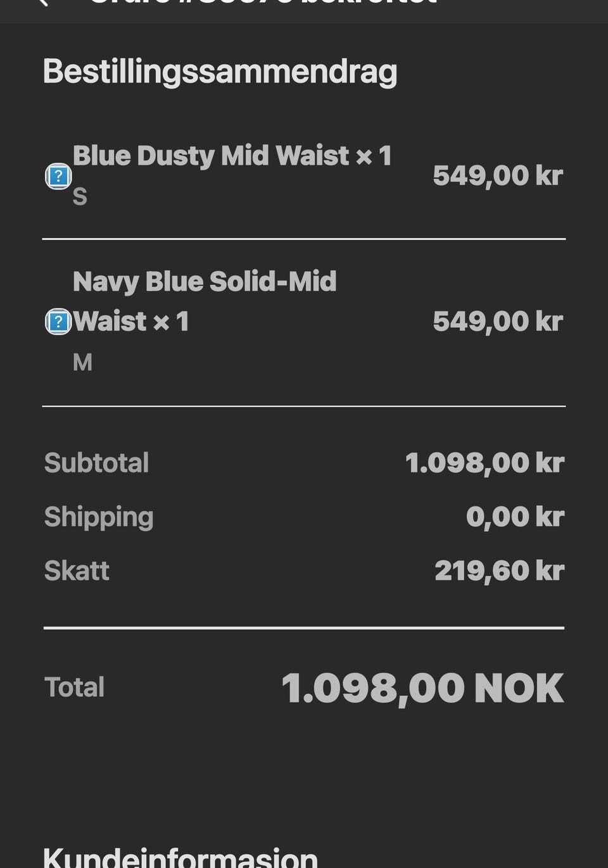Tap the 0,00 kr shipping amount
608x868 pixels.
[515, 517]
